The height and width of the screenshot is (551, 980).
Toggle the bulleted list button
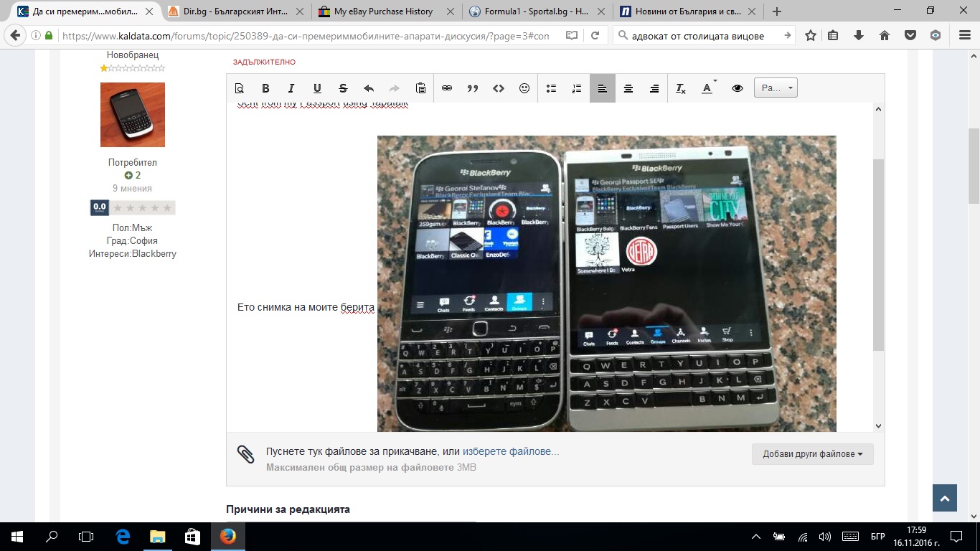(551, 88)
